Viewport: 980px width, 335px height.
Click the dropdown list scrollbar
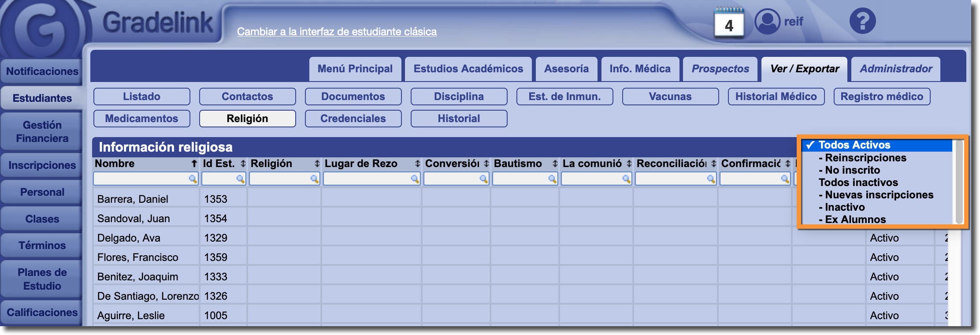click(958, 182)
